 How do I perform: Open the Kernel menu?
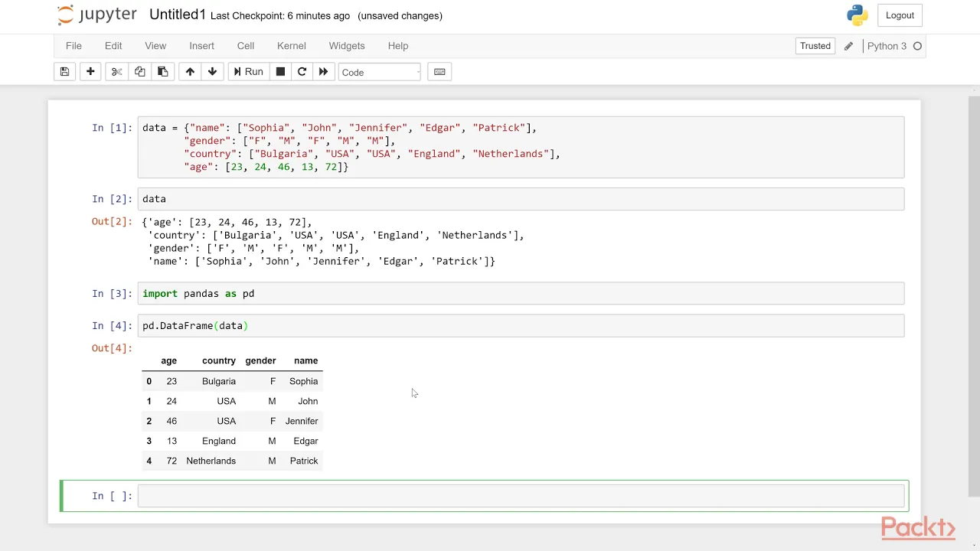(x=292, y=46)
